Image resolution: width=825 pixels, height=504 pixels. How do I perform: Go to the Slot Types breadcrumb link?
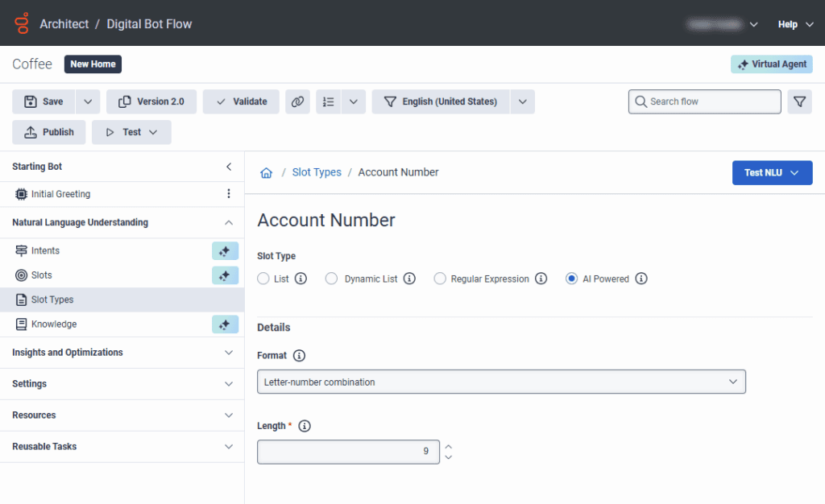(x=317, y=172)
